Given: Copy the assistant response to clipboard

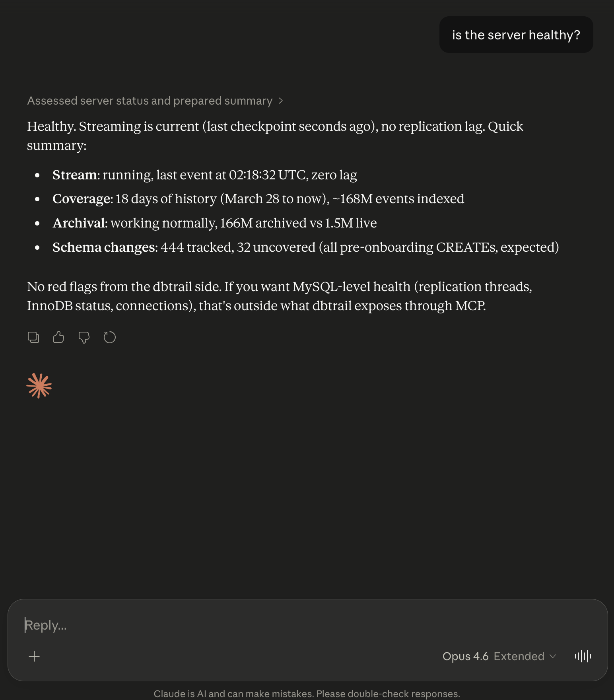Looking at the screenshot, I should [x=33, y=337].
